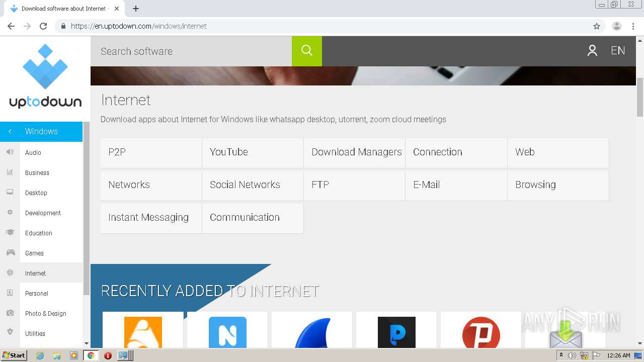Click the Photo & Design camera icon
The height and width of the screenshot is (362, 644).
click(10, 313)
